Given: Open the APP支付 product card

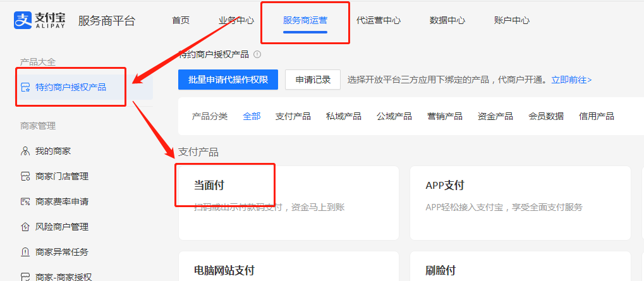Looking at the screenshot, I should click(x=520, y=203).
